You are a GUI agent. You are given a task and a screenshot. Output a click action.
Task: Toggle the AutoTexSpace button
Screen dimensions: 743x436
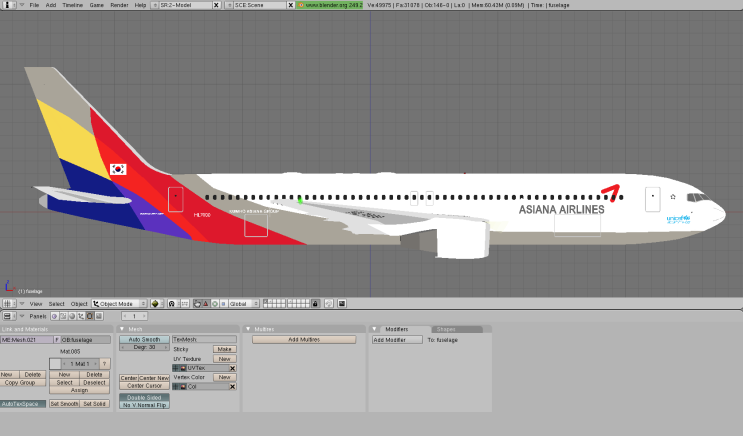[x=23, y=404]
